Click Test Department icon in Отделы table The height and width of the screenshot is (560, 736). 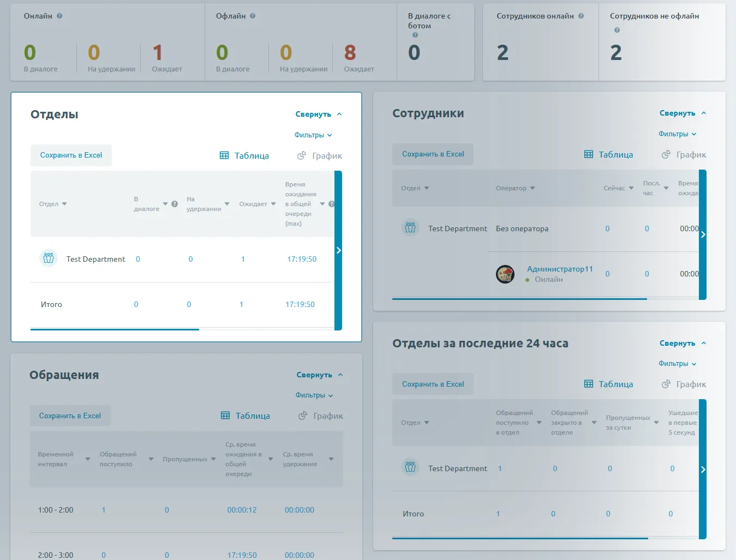pyautogui.click(x=49, y=258)
